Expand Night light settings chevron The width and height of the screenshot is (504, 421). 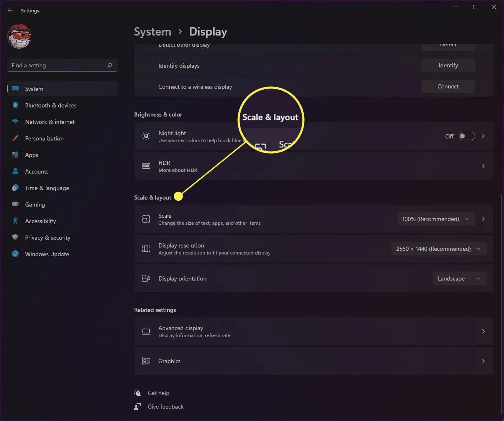(x=483, y=136)
